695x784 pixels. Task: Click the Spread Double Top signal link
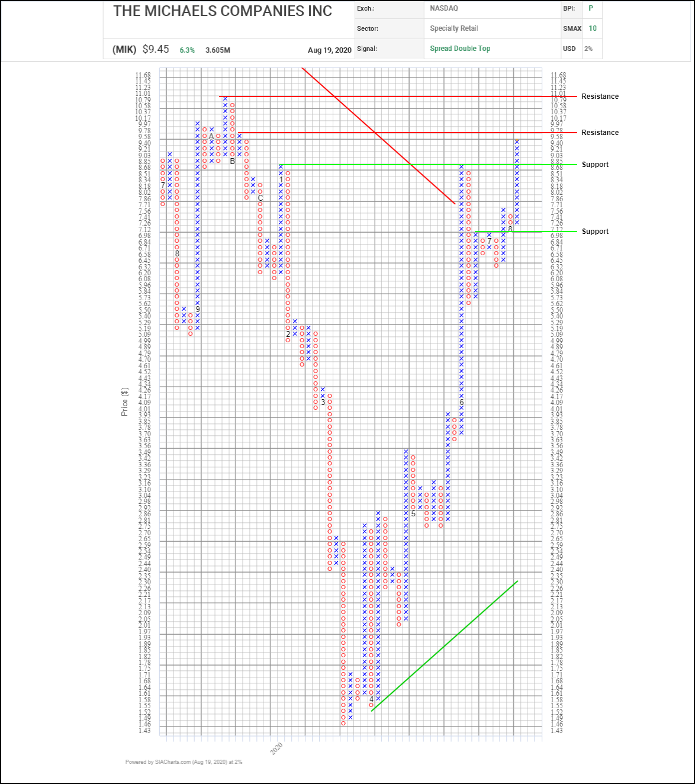pos(460,49)
